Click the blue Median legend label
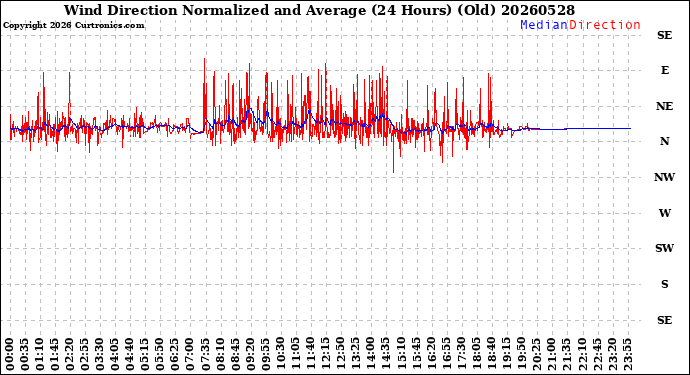The image size is (690, 375). pyautogui.click(x=544, y=25)
